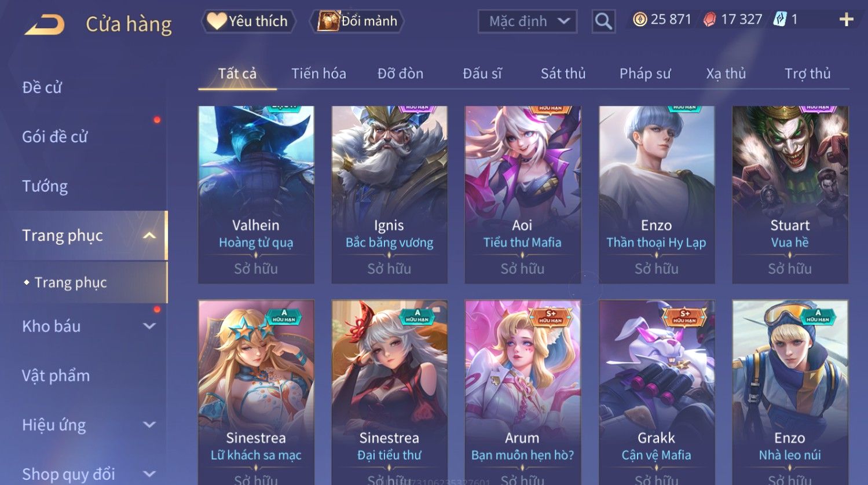868x485 pixels.
Task: Open the search magnifier icon
Action: (x=603, y=21)
